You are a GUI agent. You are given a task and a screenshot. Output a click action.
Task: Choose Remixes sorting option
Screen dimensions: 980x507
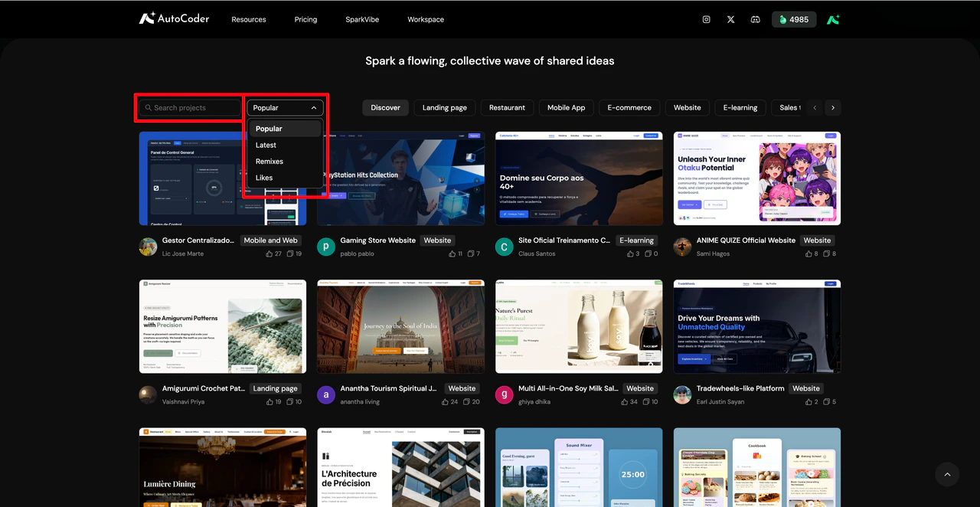point(269,162)
